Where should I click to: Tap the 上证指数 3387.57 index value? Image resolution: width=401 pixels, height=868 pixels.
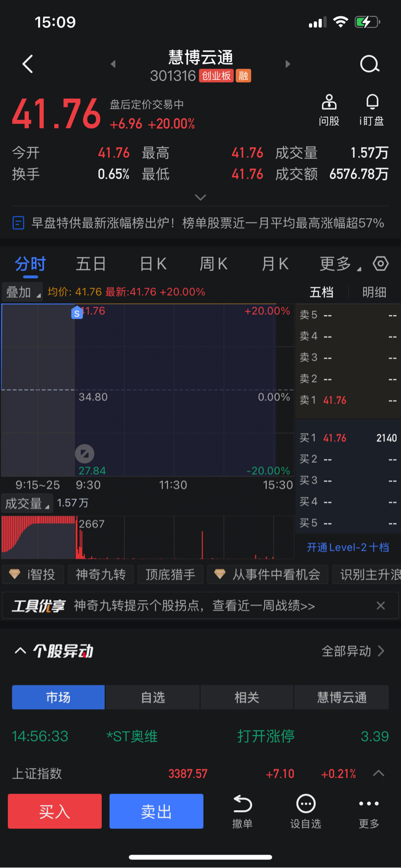point(188,774)
